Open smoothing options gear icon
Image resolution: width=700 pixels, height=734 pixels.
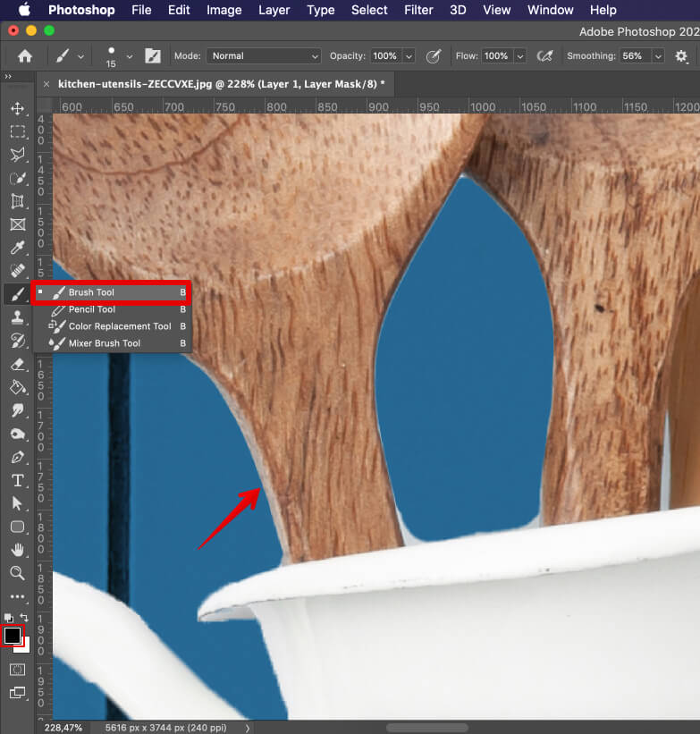pyautogui.click(x=681, y=56)
